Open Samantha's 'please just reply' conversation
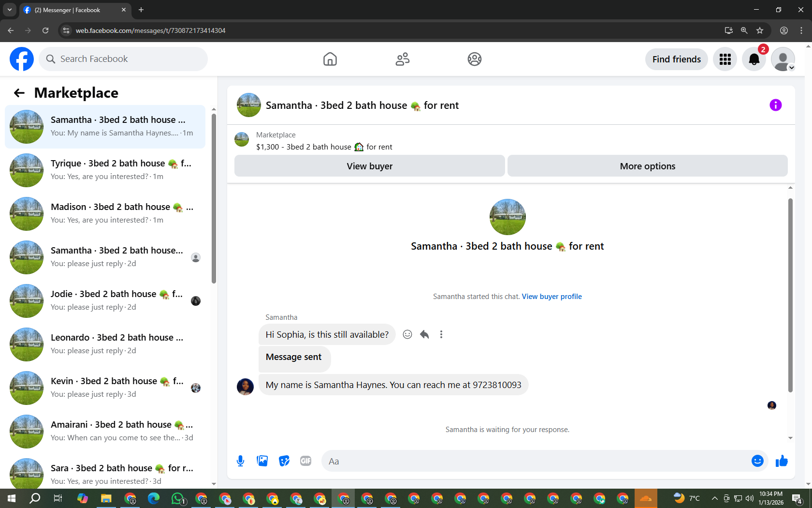Viewport: 812px width, 508px height. point(105,257)
